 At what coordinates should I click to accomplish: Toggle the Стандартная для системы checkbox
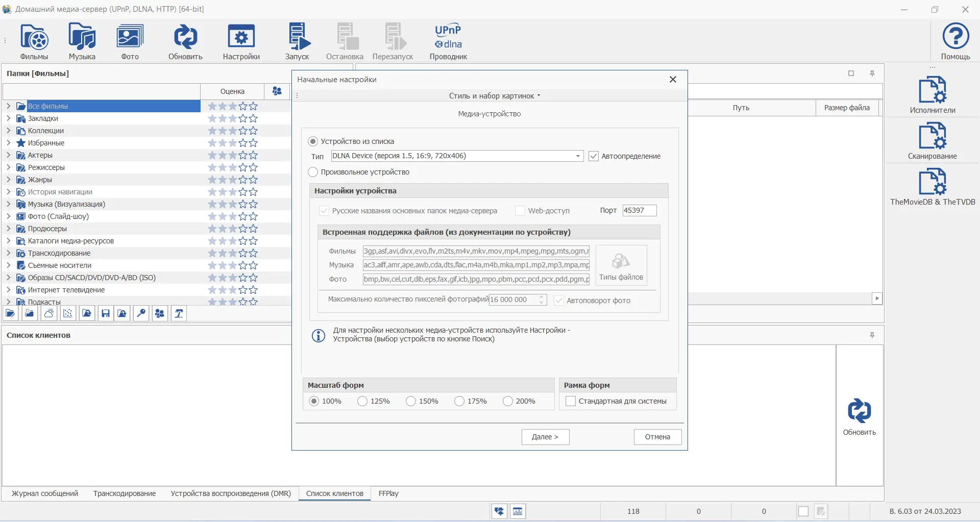pyautogui.click(x=571, y=401)
